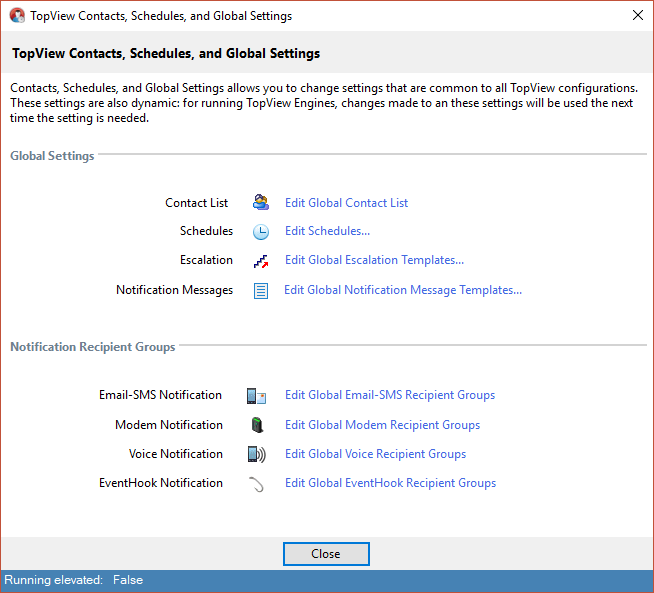Viewport: 654px width, 593px height.
Task: Click the TopView app icon in title bar
Action: tap(17, 15)
